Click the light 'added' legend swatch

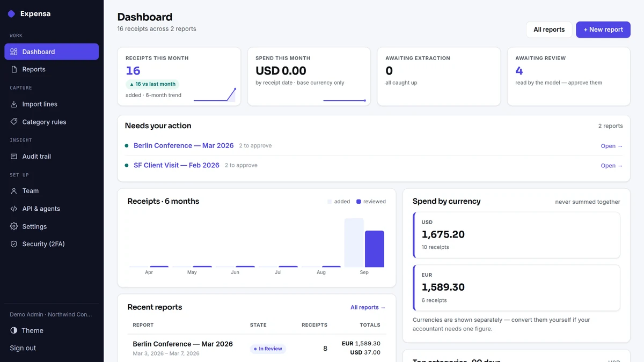pyautogui.click(x=330, y=202)
